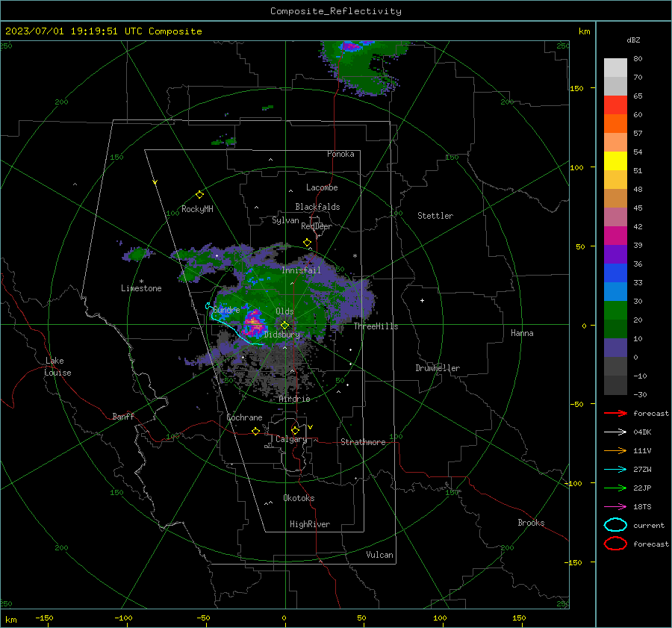Click the Sylvan label
The height and width of the screenshot is (628, 672).
click(285, 220)
